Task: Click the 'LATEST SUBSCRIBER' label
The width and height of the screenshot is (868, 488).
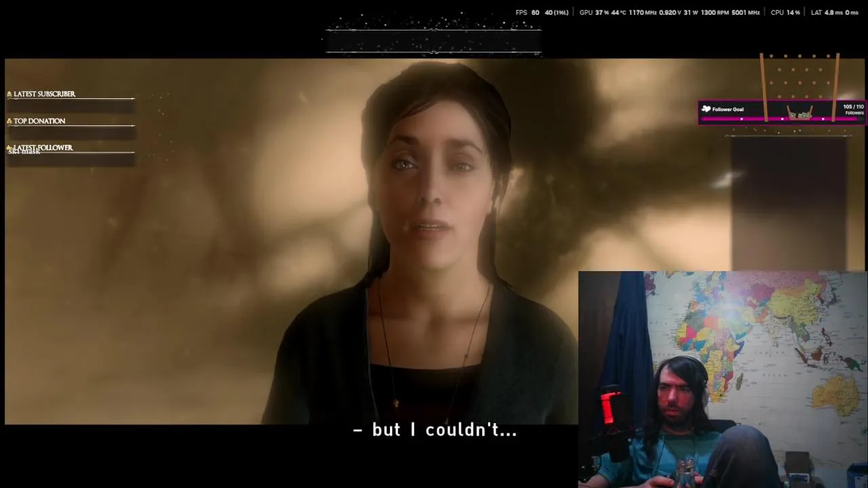Action: click(x=44, y=94)
